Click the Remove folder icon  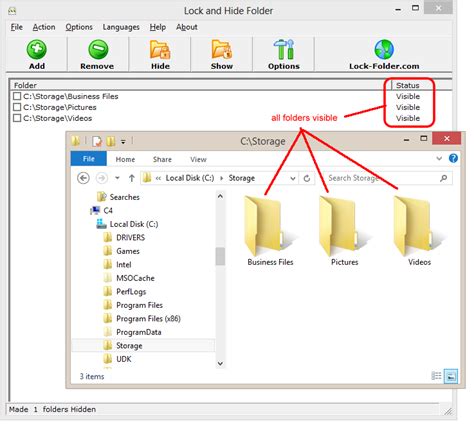[x=98, y=49]
